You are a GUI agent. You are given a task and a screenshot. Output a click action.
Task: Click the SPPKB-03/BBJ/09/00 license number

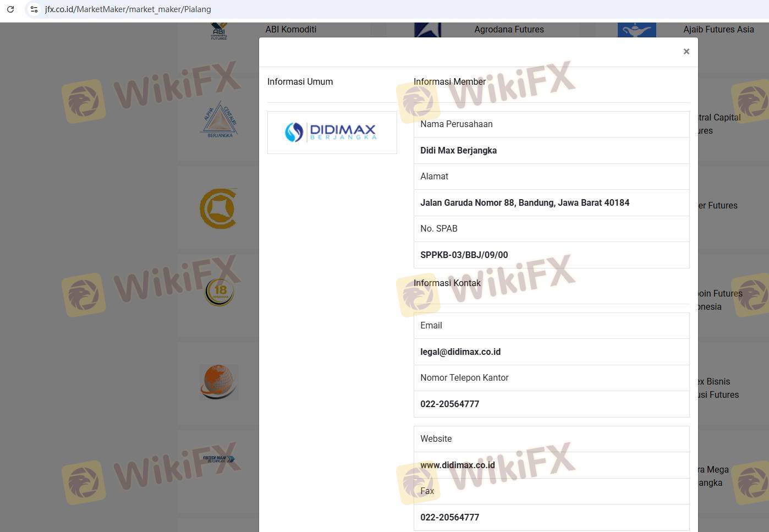tap(464, 255)
